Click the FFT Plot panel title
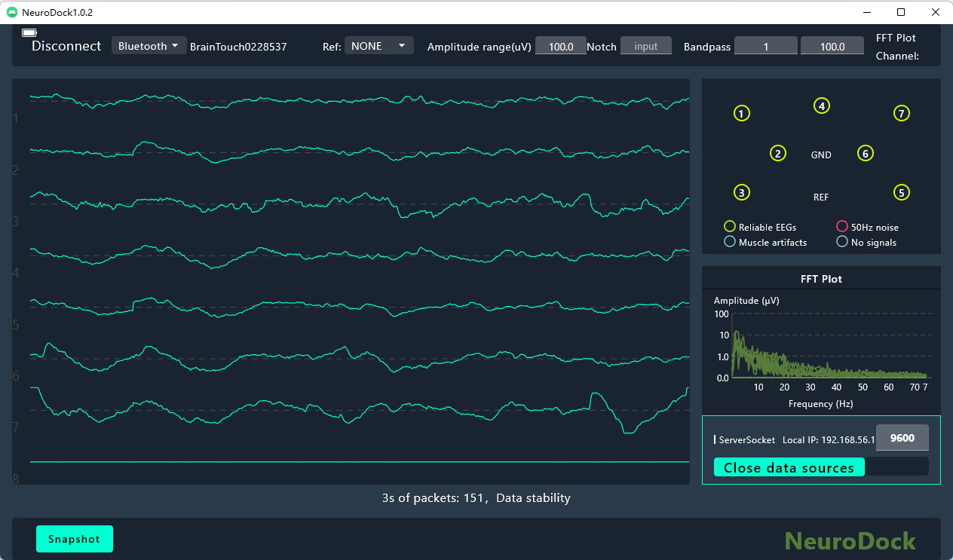The image size is (953, 560). coord(821,279)
